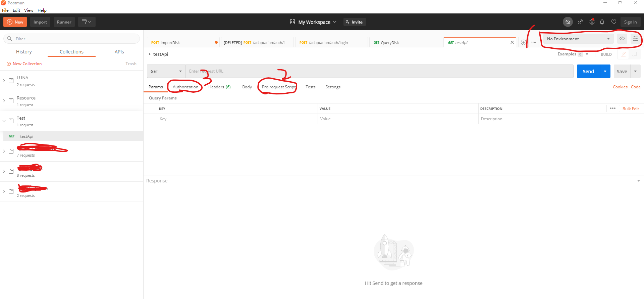The width and height of the screenshot is (644, 299).
Task: Open the Body tab
Action: click(x=247, y=87)
